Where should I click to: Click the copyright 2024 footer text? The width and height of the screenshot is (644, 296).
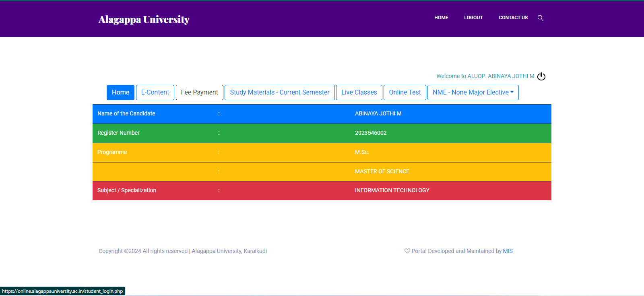pyautogui.click(x=183, y=251)
